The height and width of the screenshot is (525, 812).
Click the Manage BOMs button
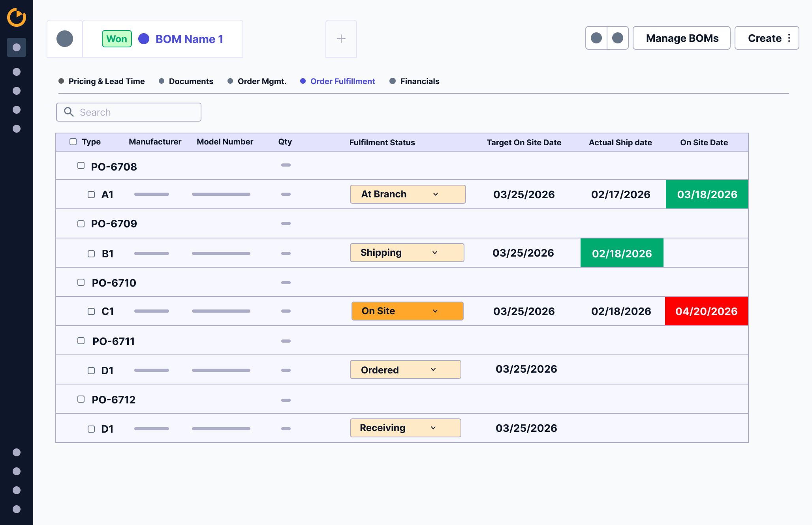click(x=682, y=38)
